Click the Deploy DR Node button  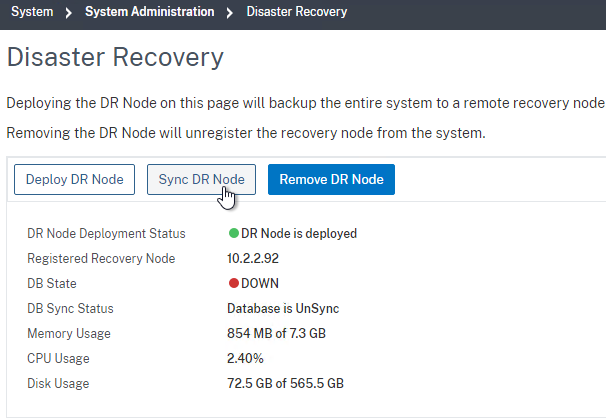[x=75, y=179]
